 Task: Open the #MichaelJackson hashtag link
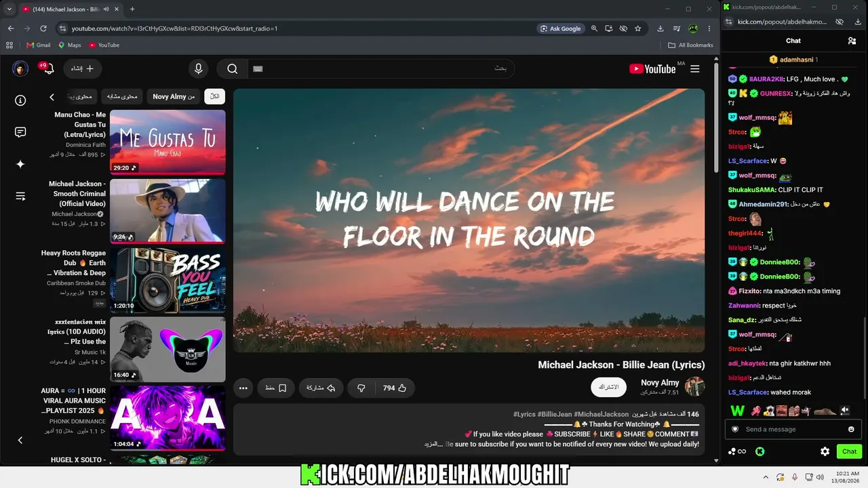(601, 414)
